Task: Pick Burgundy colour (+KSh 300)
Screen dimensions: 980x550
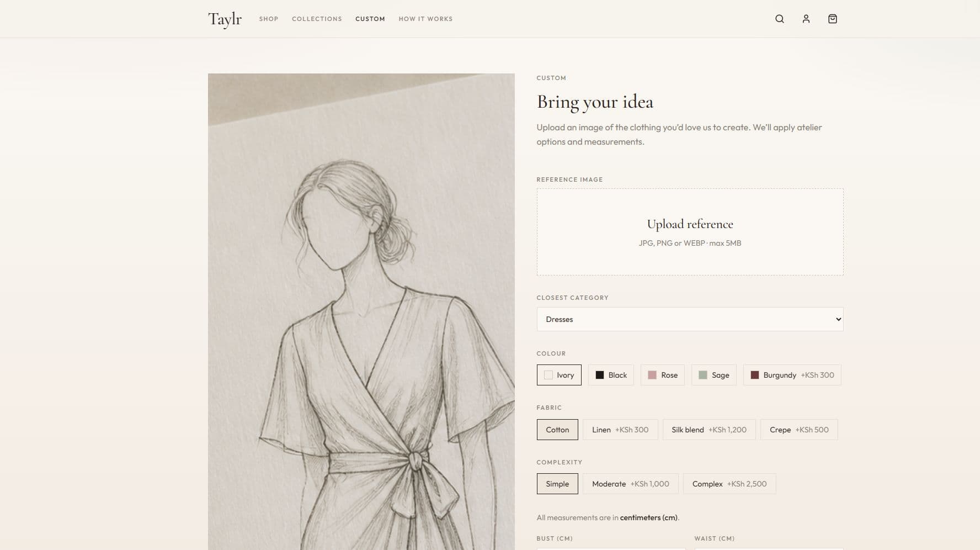Action: 792,375
